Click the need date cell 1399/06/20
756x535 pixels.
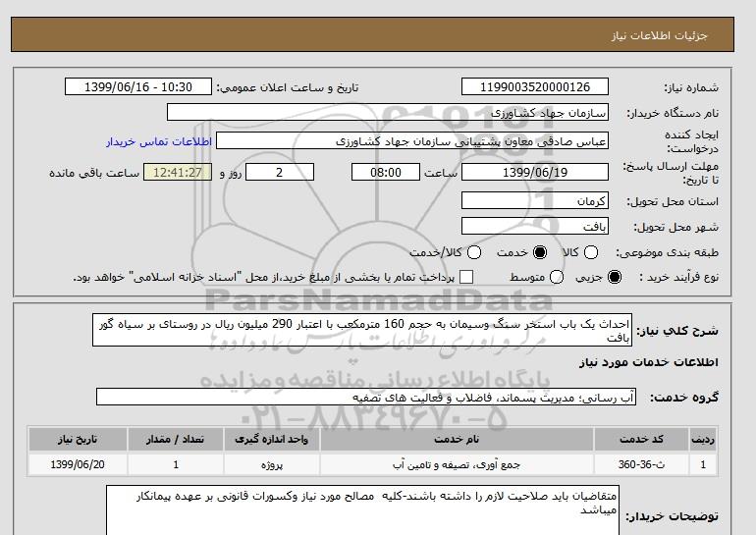[78, 464]
